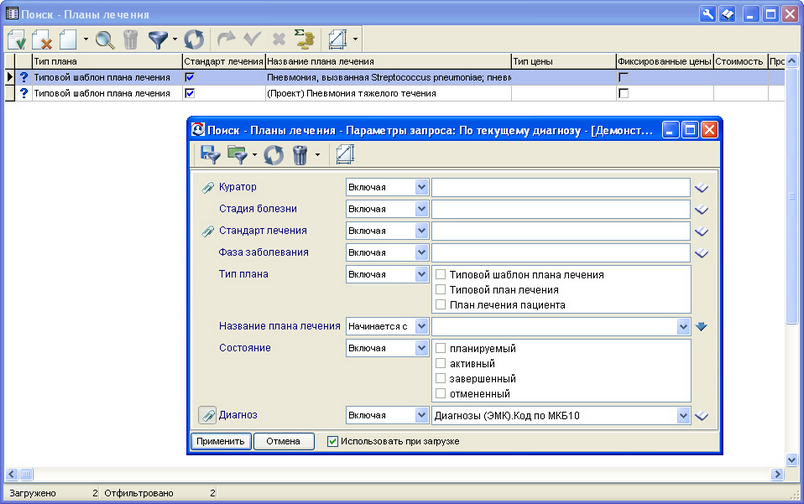
Task: Click the grey checkmark apply icon
Action: tap(252, 38)
